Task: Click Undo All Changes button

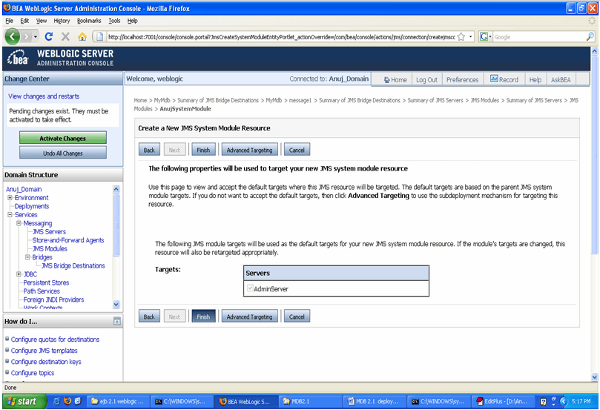Action: point(63,153)
